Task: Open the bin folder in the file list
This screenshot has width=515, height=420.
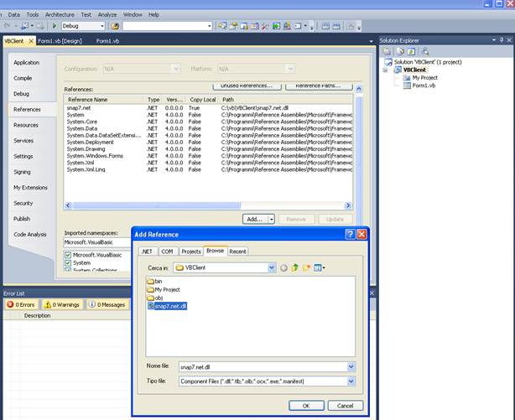Action: pyautogui.click(x=154, y=282)
